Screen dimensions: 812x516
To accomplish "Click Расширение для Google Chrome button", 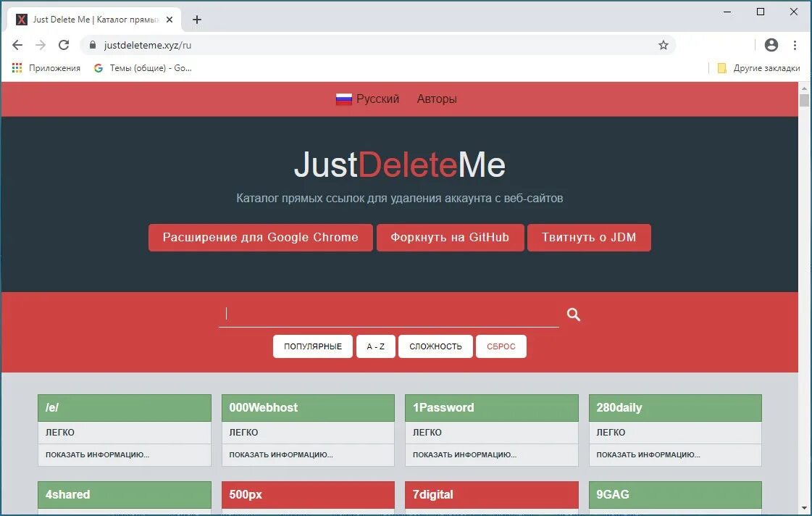I will pos(261,237).
